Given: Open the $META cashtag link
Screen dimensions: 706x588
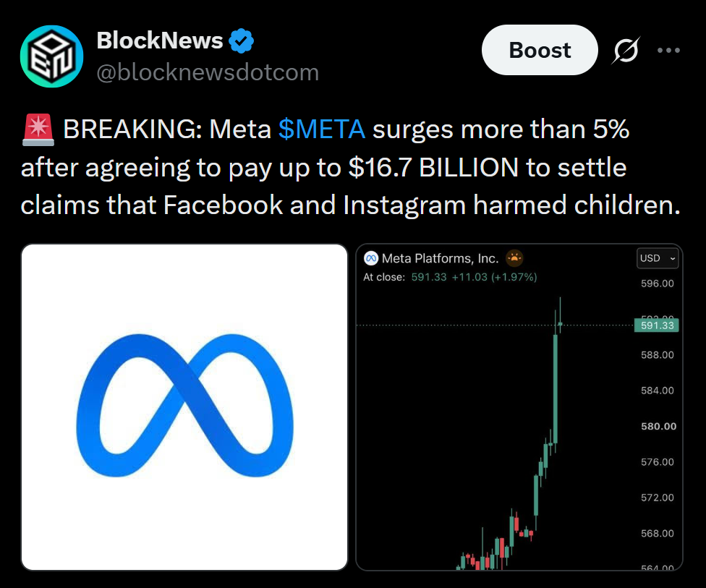Looking at the screenshot, I should pyautogui.click(x=321, y=129).
